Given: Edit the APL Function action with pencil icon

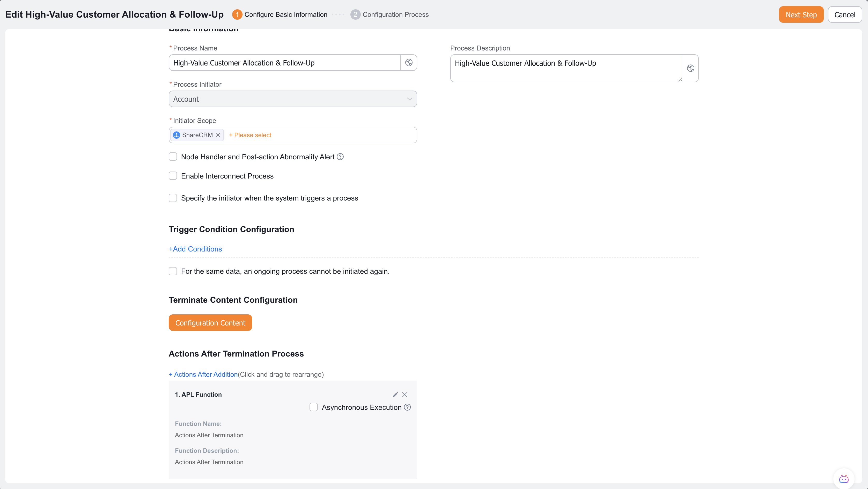Looking at the screenshot, I should coord(395,394).
